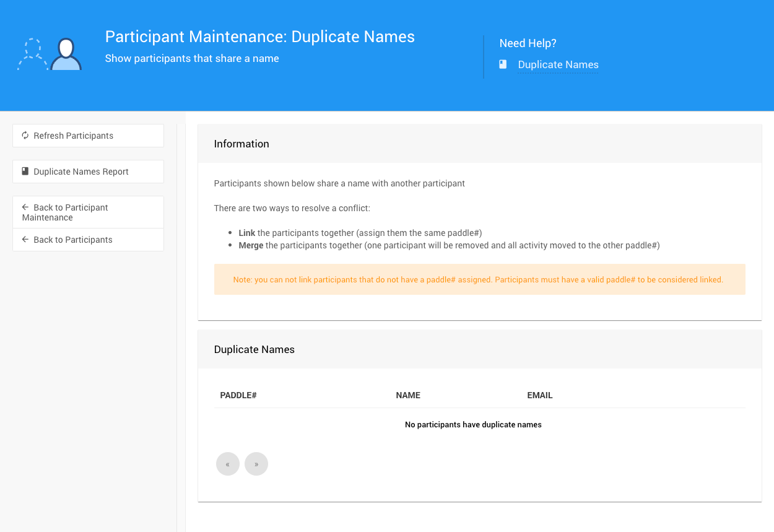Click the book icon on Duplicate Names Report
This screenshot has height=532, width=774.
[x=25, y=172]
